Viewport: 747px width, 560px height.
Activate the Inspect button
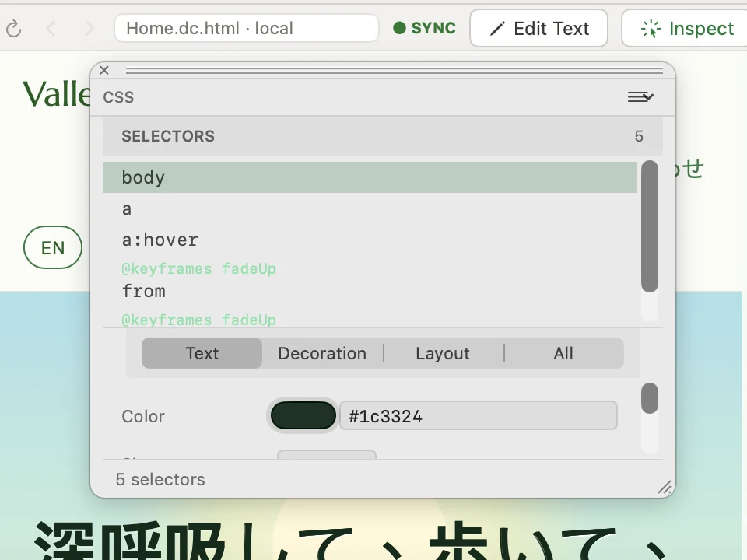click(686, 28)
